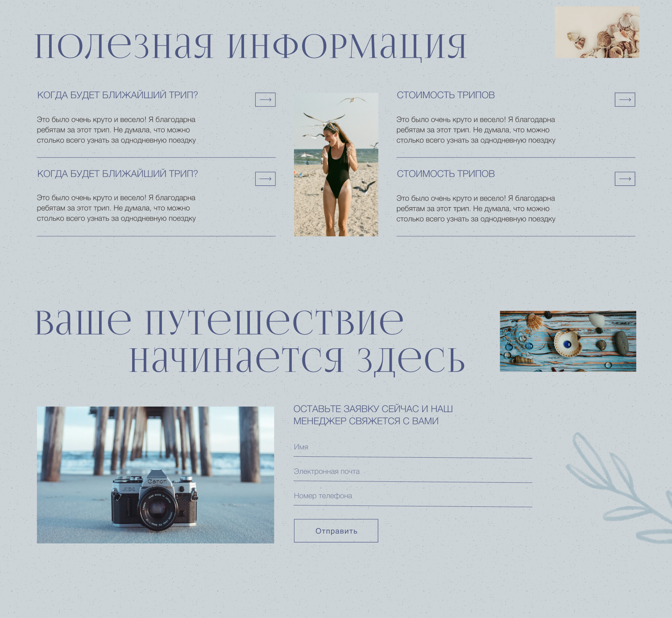The height and width of the screenshot is (618, 672).
Task: Click answer text under first 'КОГДА БУДЕТ БЛИЖАЙШИЙ ТРИП?'
Action: [116, 130]
